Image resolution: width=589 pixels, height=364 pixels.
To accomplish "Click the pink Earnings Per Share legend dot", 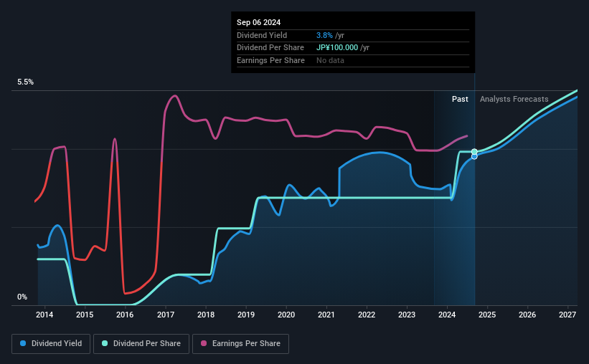I will point(204,343).
